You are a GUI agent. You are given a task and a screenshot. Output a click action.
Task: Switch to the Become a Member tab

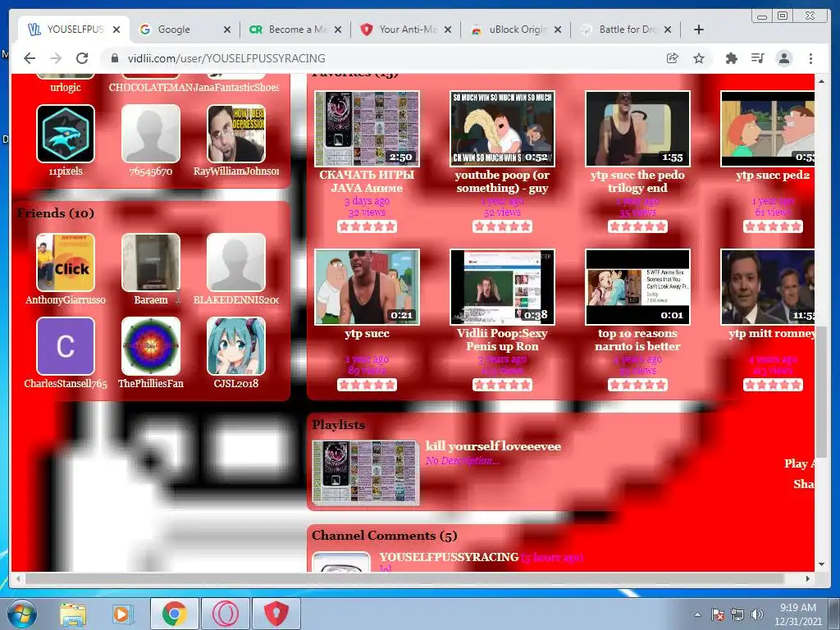coord(294,30)
